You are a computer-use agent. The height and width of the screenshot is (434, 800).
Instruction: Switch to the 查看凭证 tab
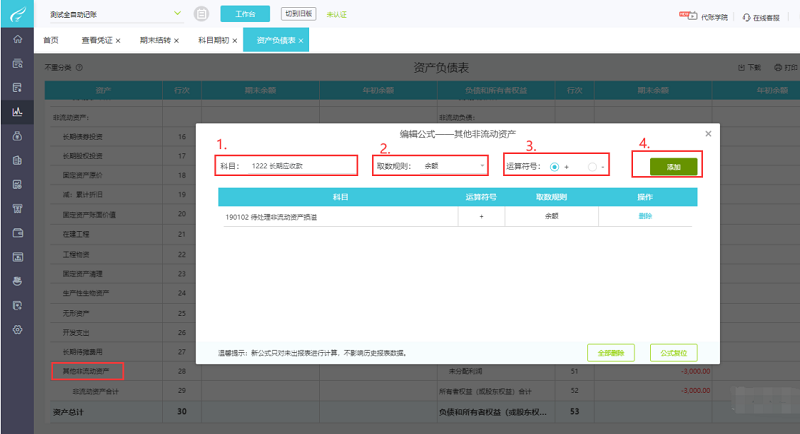[97, 40]
